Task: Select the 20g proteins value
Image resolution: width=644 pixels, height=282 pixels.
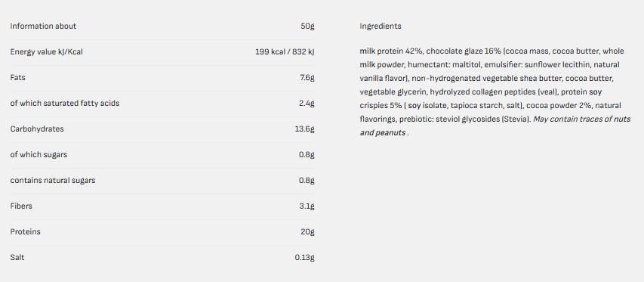Action: 307,231
